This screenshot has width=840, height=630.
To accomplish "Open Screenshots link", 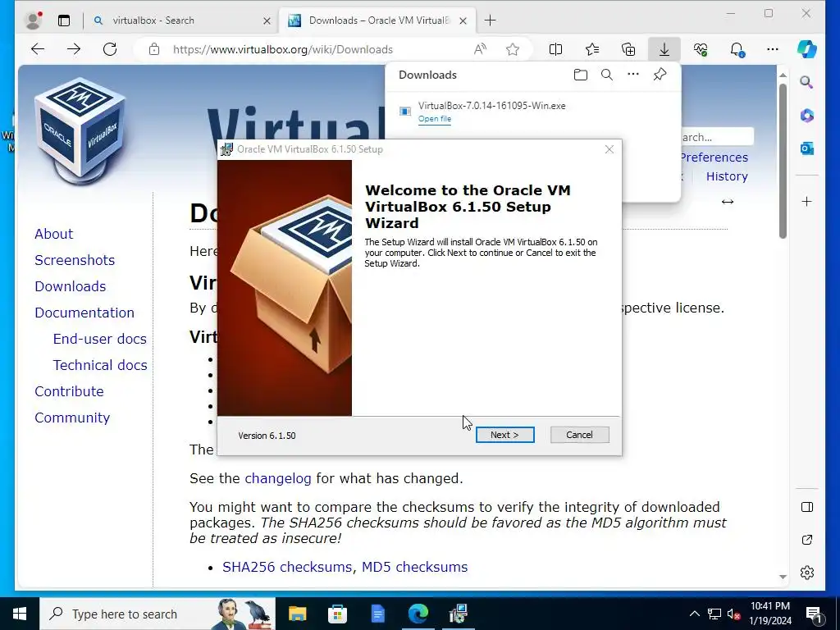I will click(75, 260).
